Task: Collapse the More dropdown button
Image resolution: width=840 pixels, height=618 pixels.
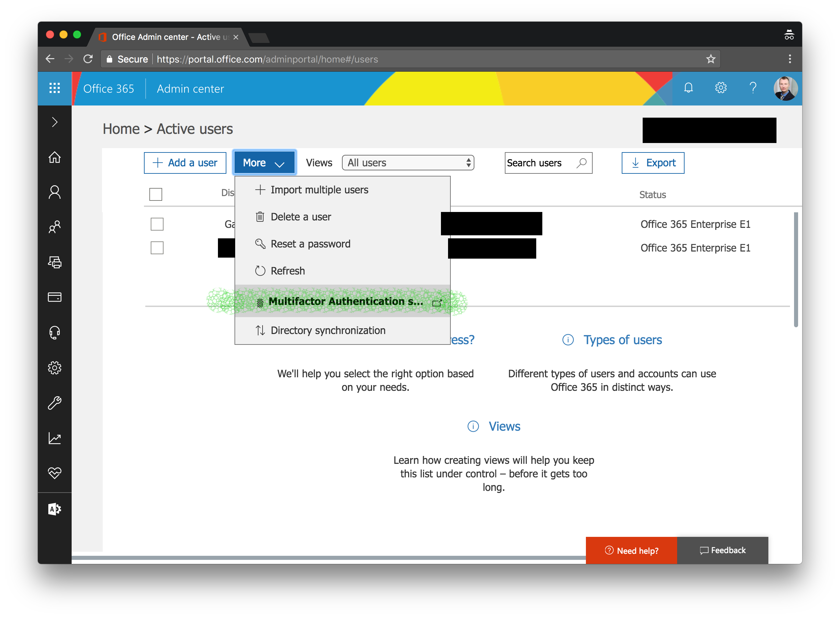Action: click(264, 163)
